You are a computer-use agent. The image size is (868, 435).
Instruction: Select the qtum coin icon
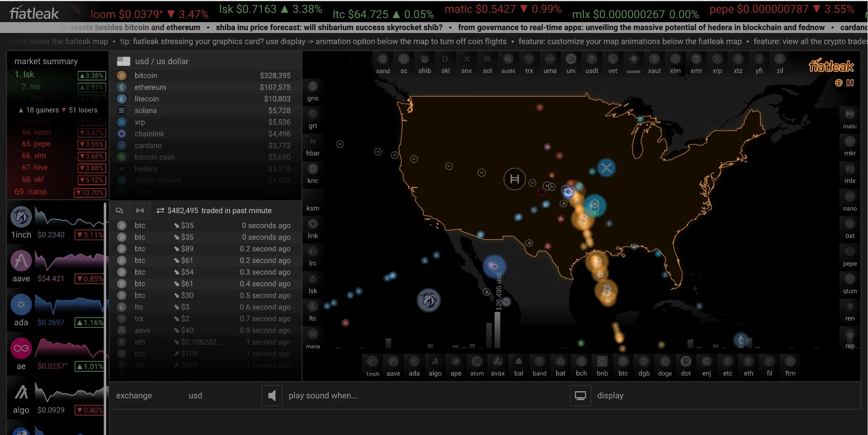tap(850, 284)
